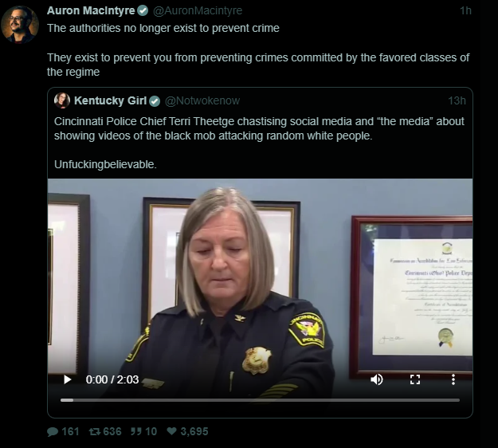Open the 1h timestamp of the tweet
Viewport: 498px width, 448px height.
click(x=465, y=11)
